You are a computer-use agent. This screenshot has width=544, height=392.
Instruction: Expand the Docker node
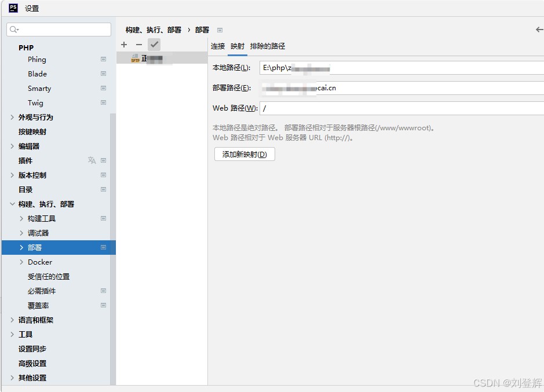point(21,262)
